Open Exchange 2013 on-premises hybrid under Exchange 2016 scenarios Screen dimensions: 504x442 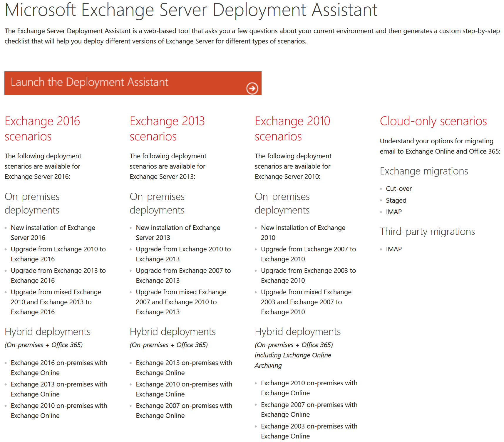tap(59, 389)
